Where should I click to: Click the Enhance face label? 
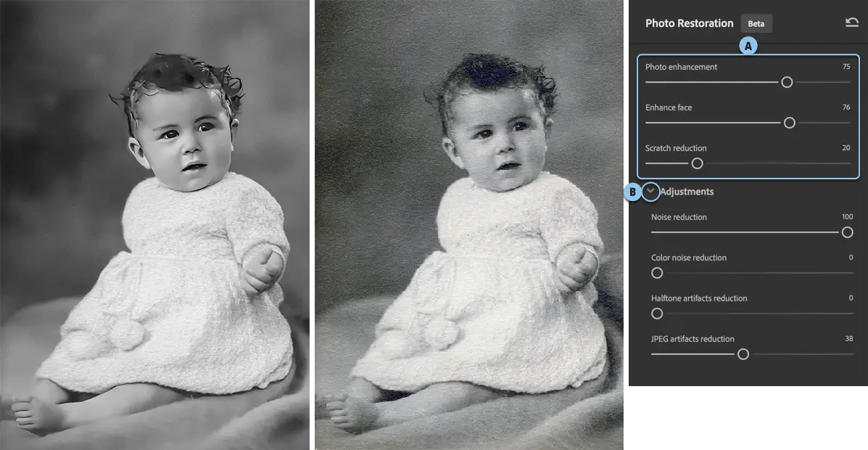point(668,107)
